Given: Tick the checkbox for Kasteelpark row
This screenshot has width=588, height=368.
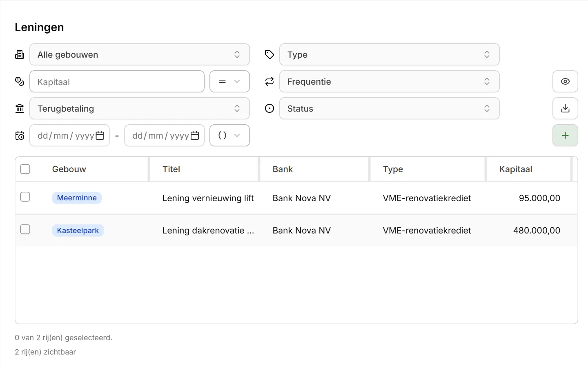Looking at the screenshot, I should (25, 229).
